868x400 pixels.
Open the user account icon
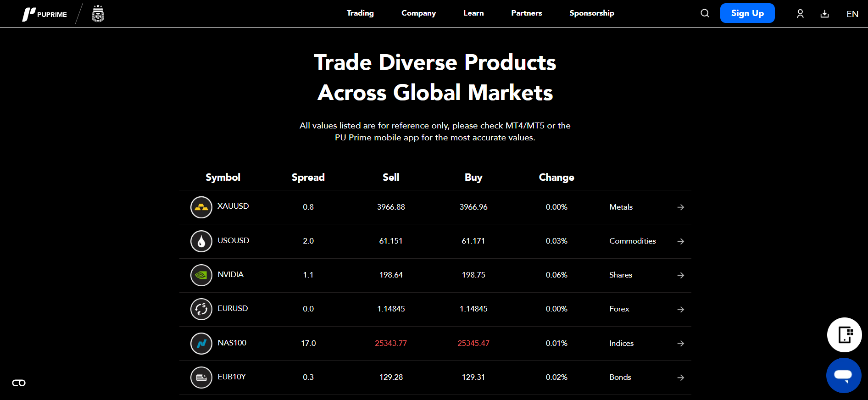800,14
